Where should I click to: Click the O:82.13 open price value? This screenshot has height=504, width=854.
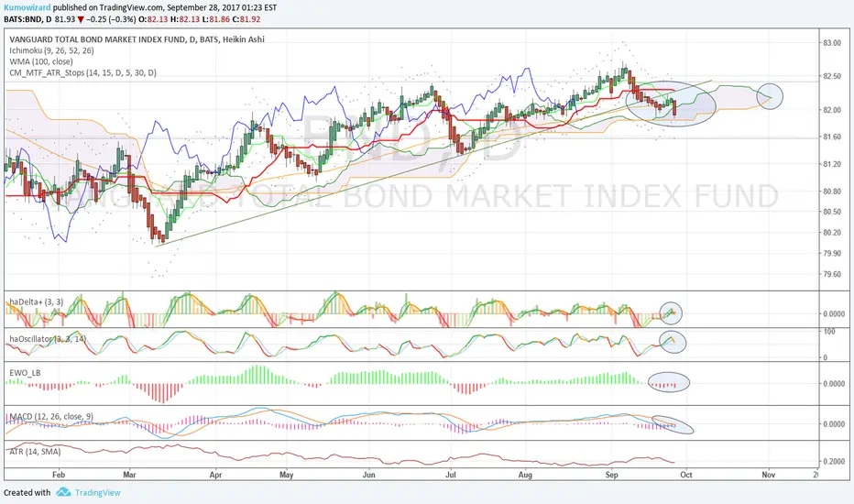click(154, 19)
